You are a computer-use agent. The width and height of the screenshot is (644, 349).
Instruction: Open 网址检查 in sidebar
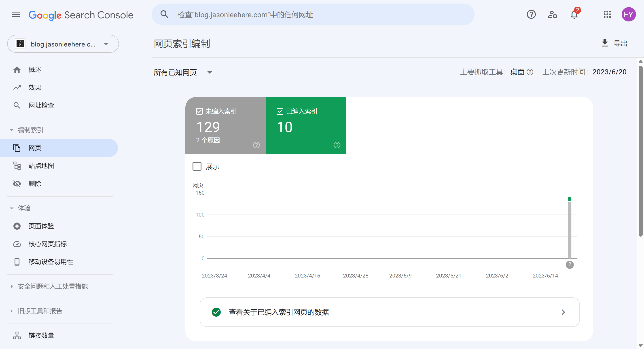coord(59,105)
